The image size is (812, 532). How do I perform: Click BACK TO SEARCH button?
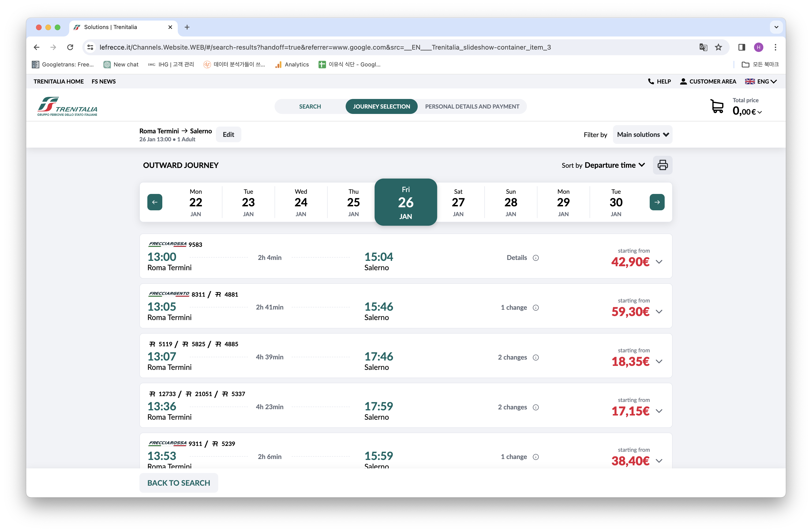[x=178, y=483]
